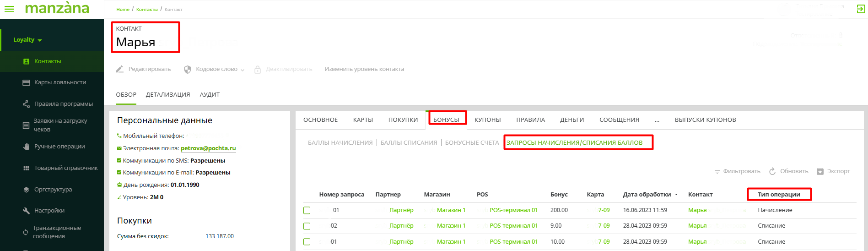This screenshot has width=868, height=251.
Task: Select the checkbox for the 9.00 bonus row
Action: (307, 226)
